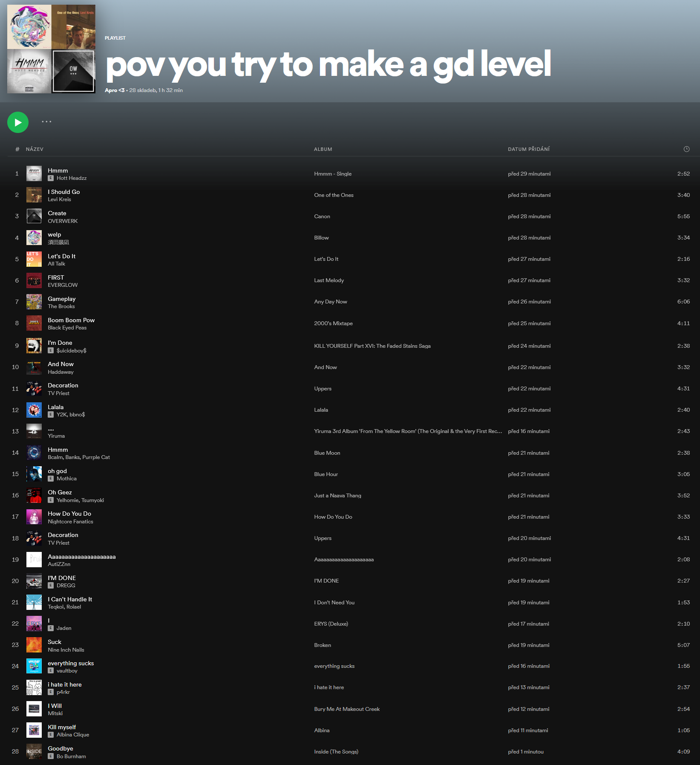Click the album art for Goodbye by Bo Burnham
Viewport: 700px width, 765px height.
coord(34,751)
